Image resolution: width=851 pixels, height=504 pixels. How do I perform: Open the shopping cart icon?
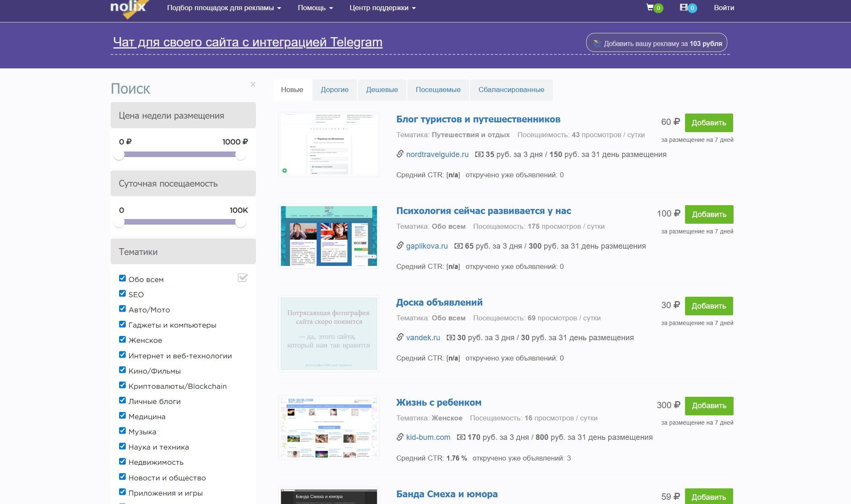(650, 8)
